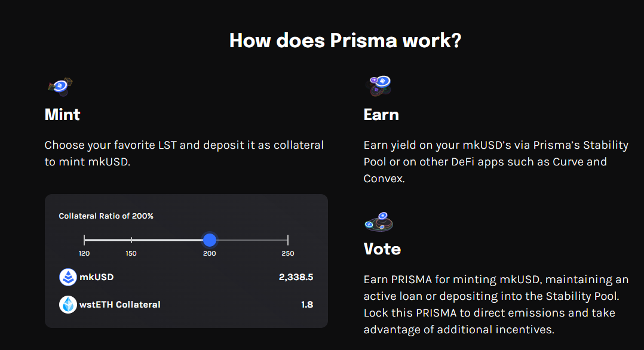Click the 'How does Prisma work?' title
Screen dimensions: 644x350
click(345, 41)
